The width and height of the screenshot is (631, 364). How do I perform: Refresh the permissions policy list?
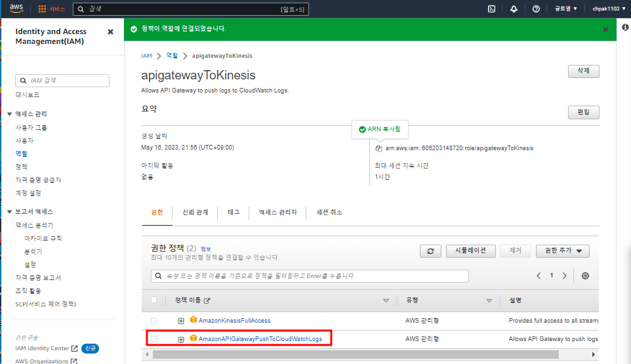coord(430,251)
